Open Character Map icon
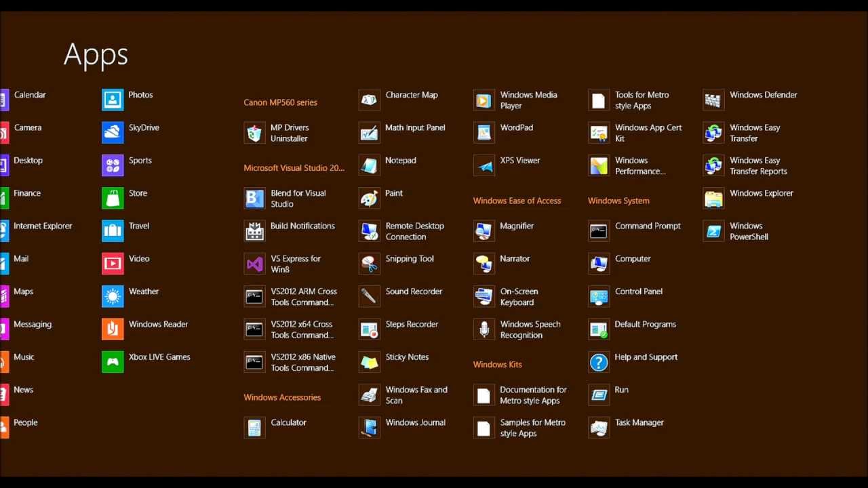This screenshot has height=488, width=868. coord(370,100)
